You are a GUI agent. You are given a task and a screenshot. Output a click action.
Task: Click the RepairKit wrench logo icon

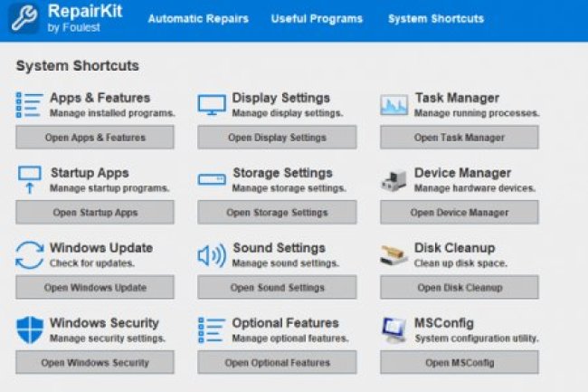[24, 18]
